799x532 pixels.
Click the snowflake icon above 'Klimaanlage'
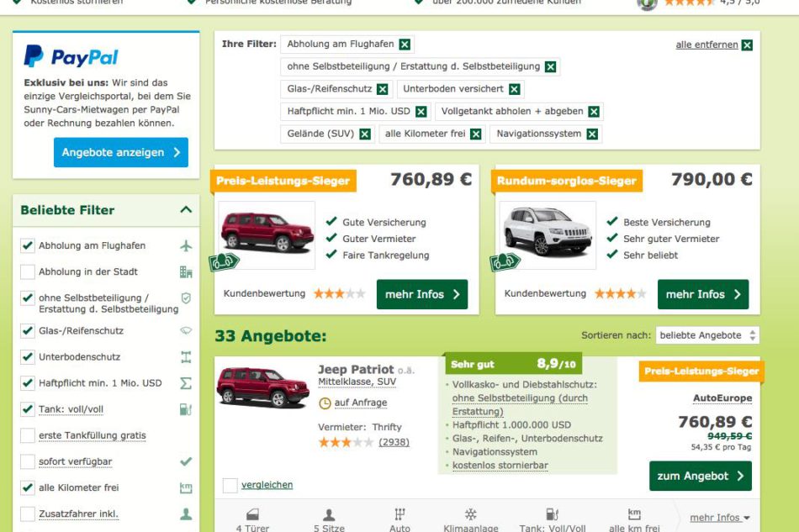tap(470, 514)
